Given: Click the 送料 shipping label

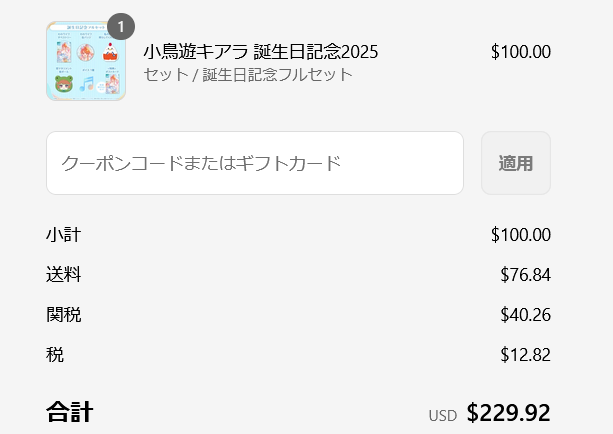Looking at the screenshot, I should [x=63, y=275].
